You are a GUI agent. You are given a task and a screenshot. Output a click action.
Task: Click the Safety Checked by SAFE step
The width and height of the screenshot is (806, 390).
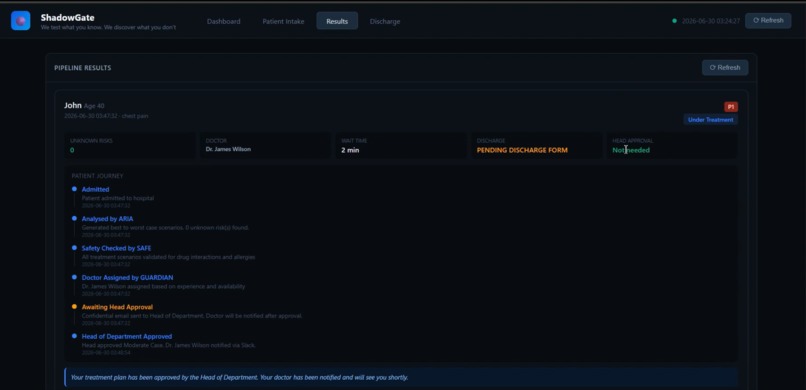[x=116, y=248]
